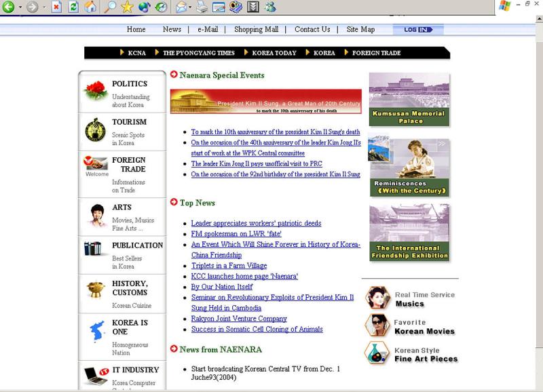Open News in the top navigation

[x=172, y=29]
